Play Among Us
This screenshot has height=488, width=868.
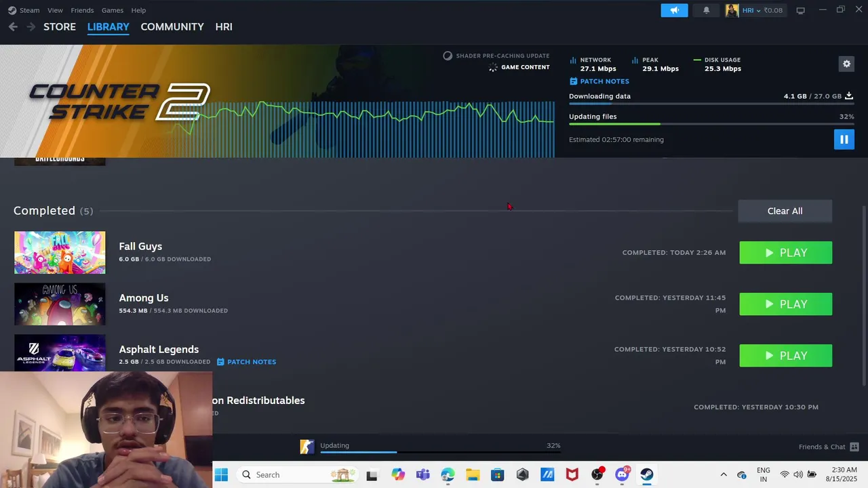(x=785, y=304)
